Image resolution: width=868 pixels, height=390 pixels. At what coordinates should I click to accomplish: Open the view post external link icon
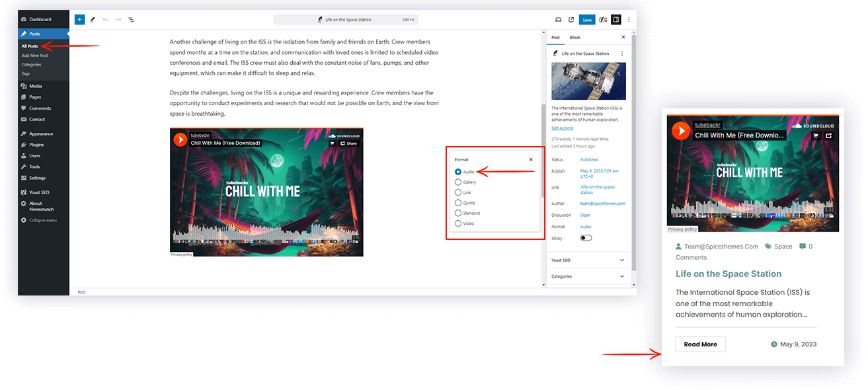tap(571, 20)
